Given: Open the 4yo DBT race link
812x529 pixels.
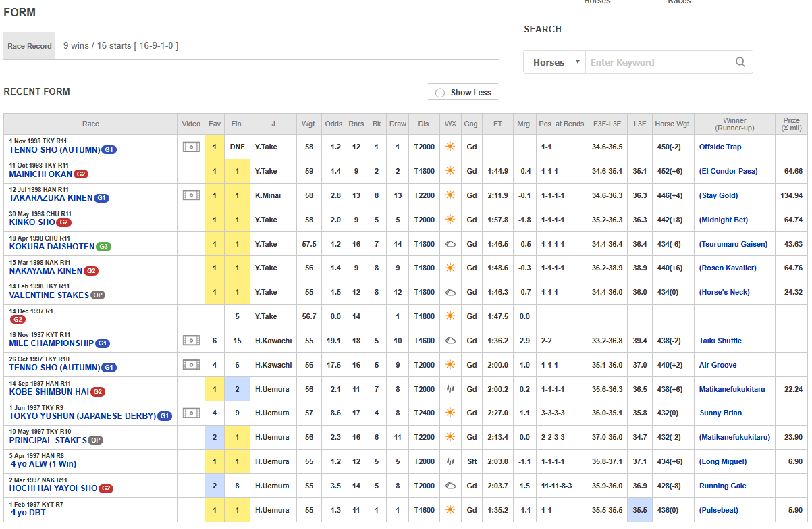Looking at the screenshot, I should point(28,513).
